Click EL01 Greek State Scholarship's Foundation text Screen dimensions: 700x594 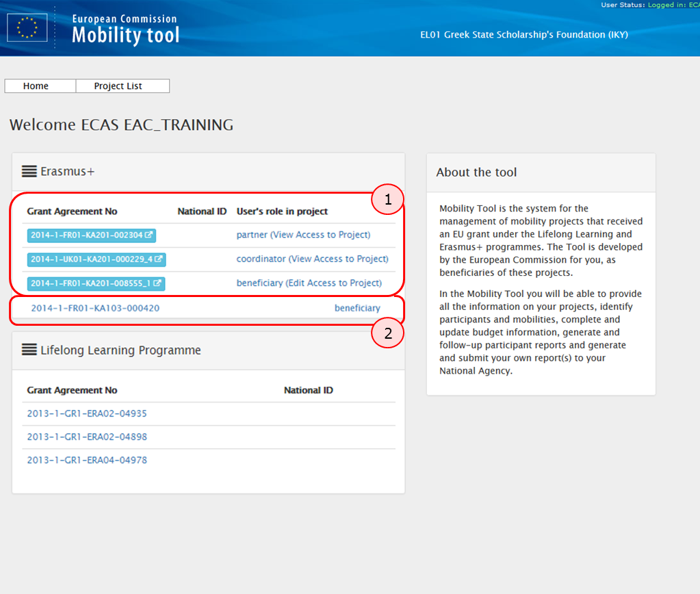(x=524, y=35)
